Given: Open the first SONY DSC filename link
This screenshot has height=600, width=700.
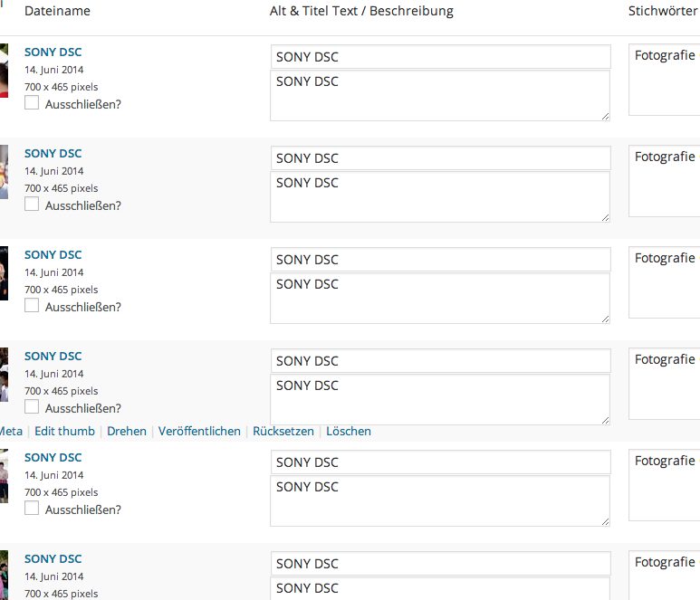Looking at the screenshot, I should [53, 52].
